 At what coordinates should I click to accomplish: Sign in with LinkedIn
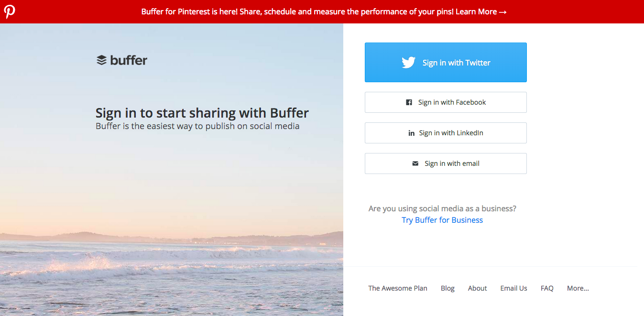[x=446, y=132]
